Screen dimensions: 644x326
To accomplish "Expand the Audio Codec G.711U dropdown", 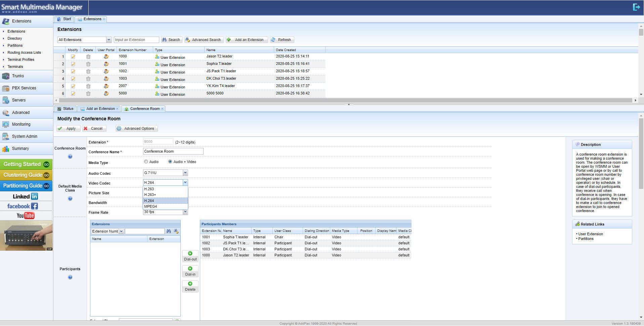I will pyautogui.click(x=185, y=173).
